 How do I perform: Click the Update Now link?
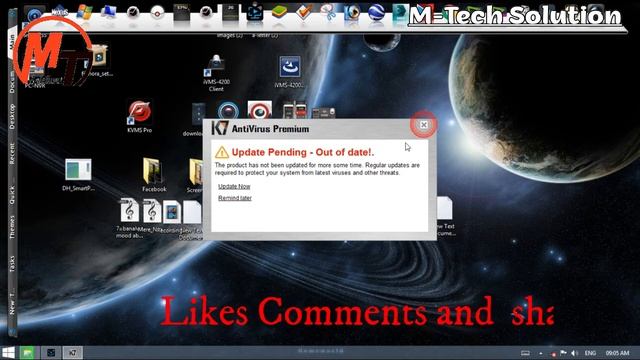tap(234, 186)
